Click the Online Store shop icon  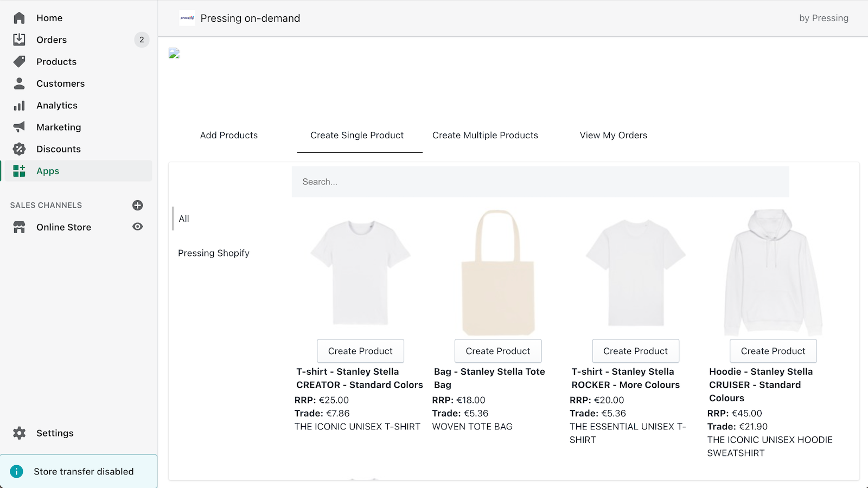(x=19, y=227)
